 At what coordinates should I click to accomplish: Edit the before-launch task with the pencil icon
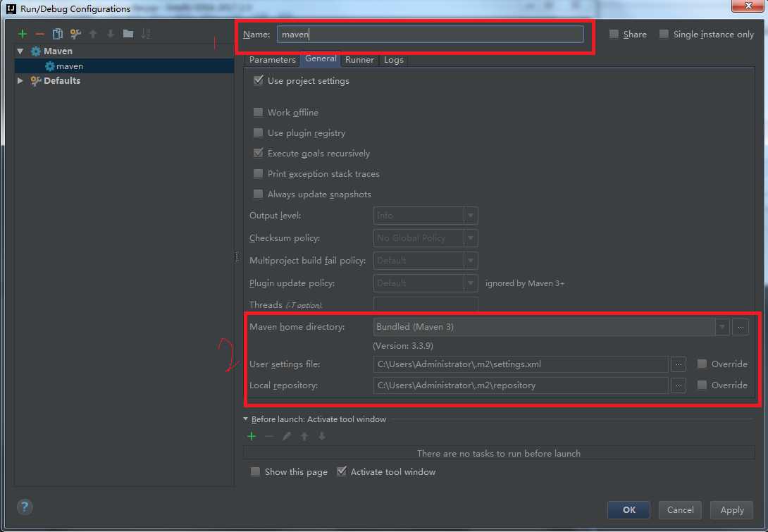(287, 436)
